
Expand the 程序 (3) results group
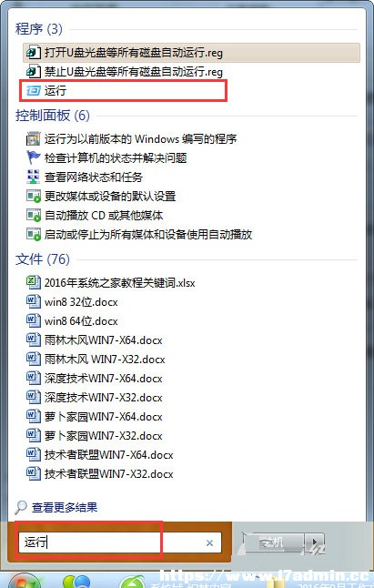tap(39, 29)
